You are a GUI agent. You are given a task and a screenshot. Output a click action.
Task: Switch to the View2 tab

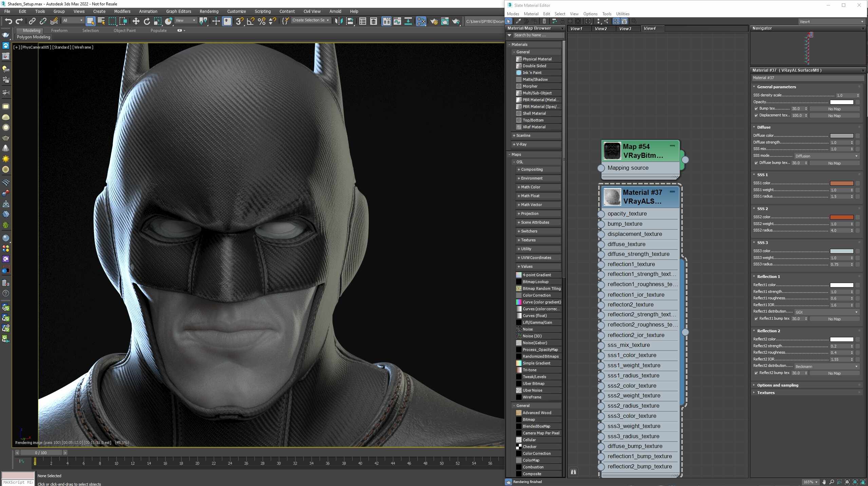(x=601, y=29)
